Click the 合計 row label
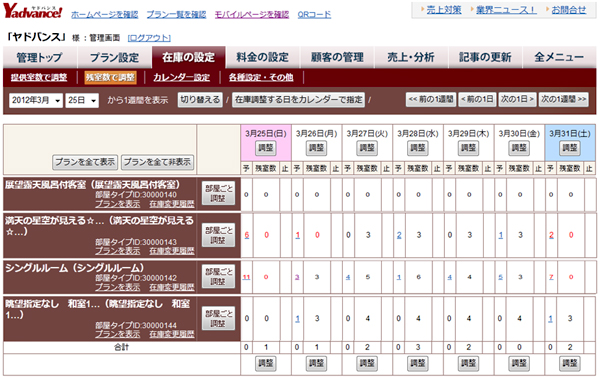 coord(122,347)
